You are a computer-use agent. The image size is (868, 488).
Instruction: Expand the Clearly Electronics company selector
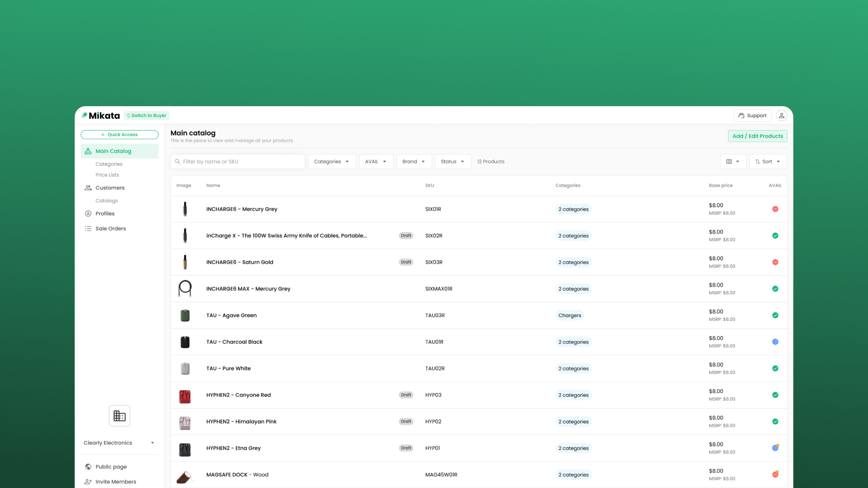click(119, 443)
